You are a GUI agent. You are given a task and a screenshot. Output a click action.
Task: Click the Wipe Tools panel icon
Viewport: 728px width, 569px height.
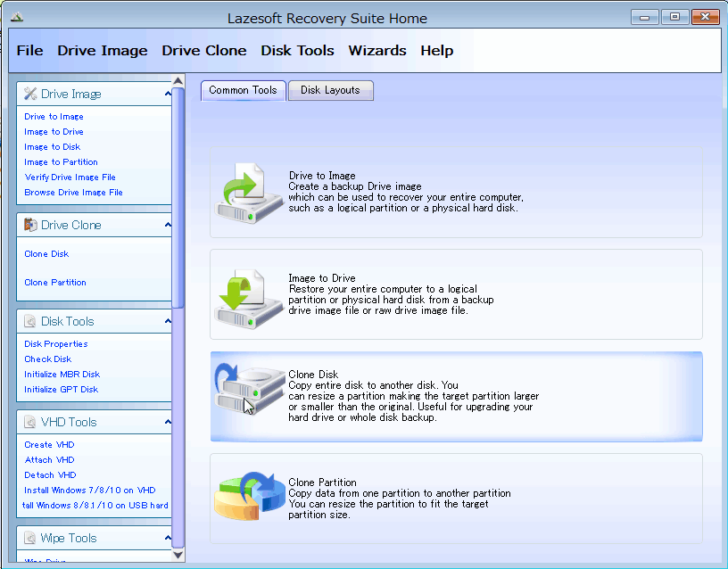(30, 538)
